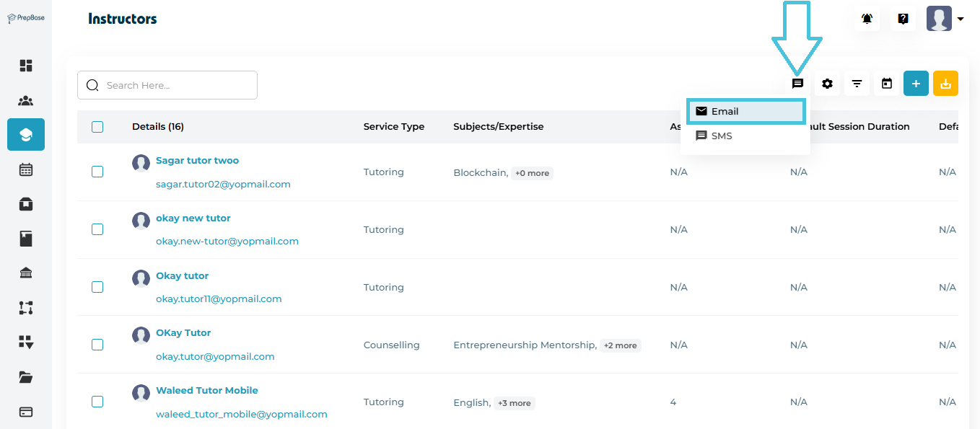Toggle the select-all checkbox in header
980x429 pixels.
tap(97, 127)
